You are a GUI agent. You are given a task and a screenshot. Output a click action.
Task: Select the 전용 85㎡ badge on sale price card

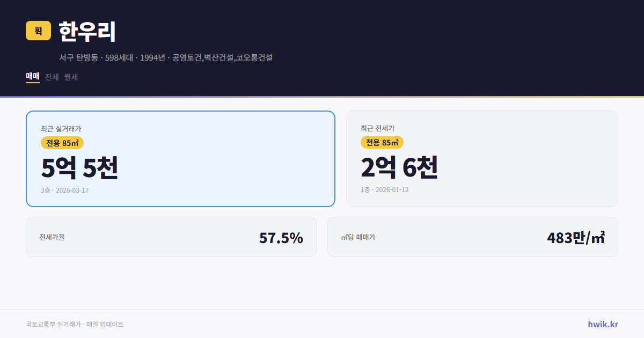62,143
